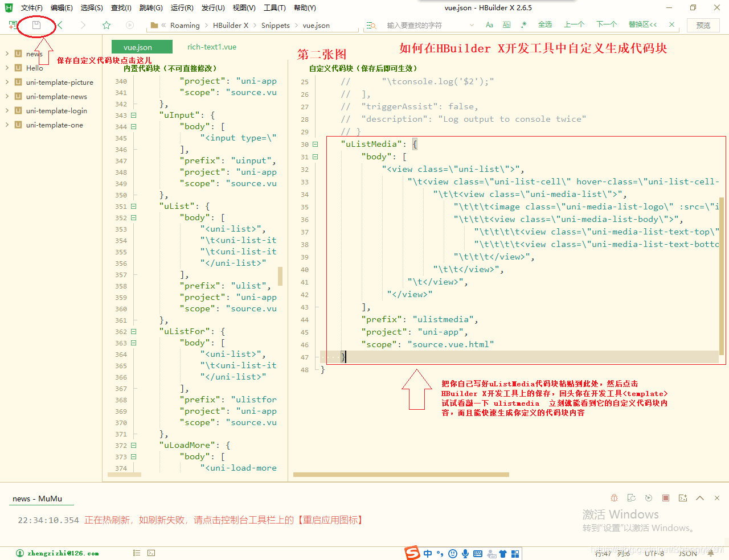Image resolution: width=729 pixels, height=560 pixels.
Task: Switch to the vue.json tab
Action: tap(142, 47)
